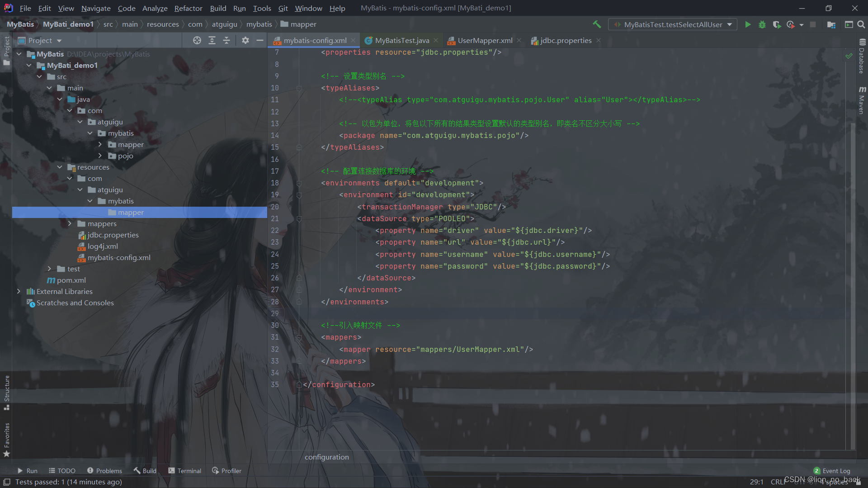The width and height of the screenshot is (868, 488).
Task: Switch to UserMapper.xml tab
Action: click(485, 40)
